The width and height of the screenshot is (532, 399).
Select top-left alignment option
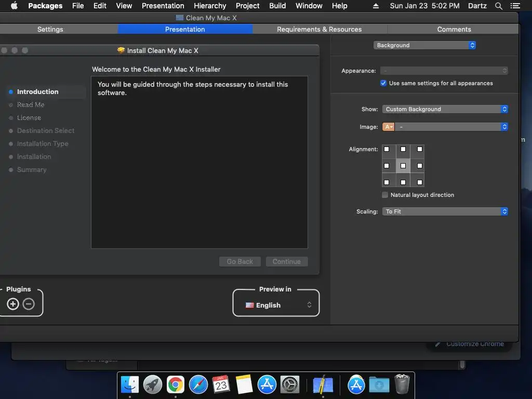point(387,149)
